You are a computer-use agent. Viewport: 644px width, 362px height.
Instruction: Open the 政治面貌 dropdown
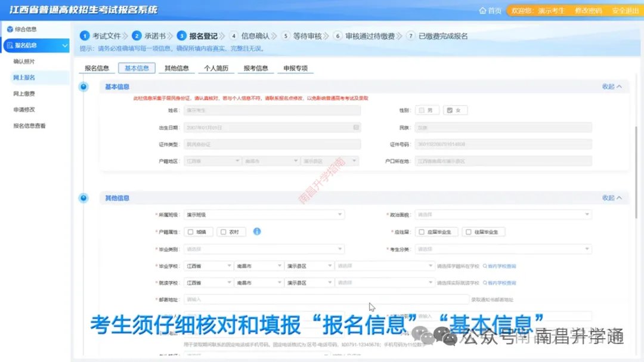click(503, 215)
